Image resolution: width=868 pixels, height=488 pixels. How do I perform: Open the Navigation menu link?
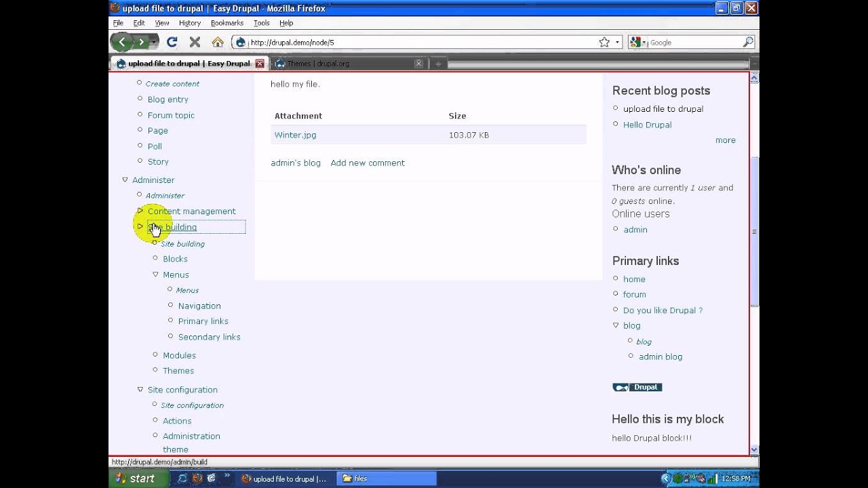199,306
